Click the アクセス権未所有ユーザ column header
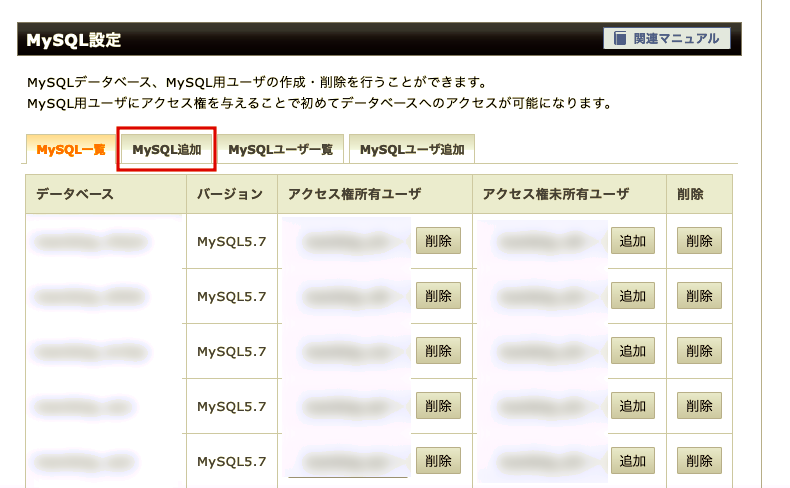This screenshot has height=488, width=790. [569, 194]
